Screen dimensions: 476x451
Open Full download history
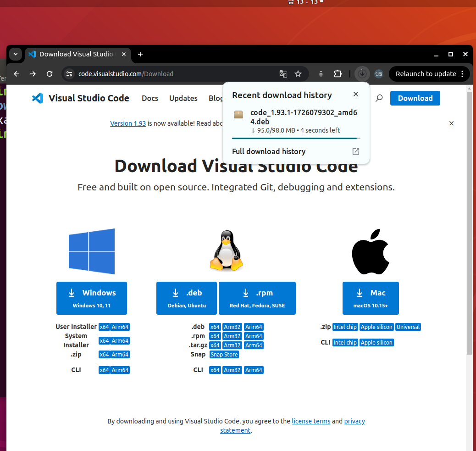tap(269, 151)
